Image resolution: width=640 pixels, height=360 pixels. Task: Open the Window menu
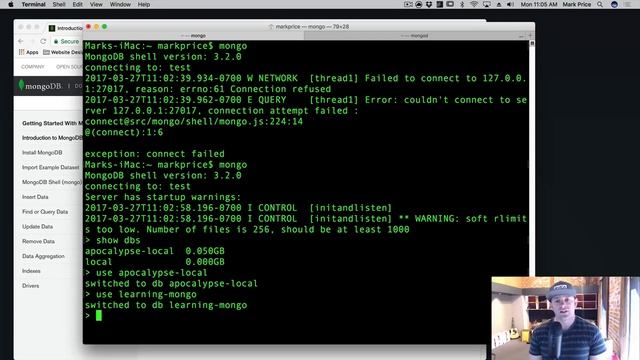click(x=120, y=4)
